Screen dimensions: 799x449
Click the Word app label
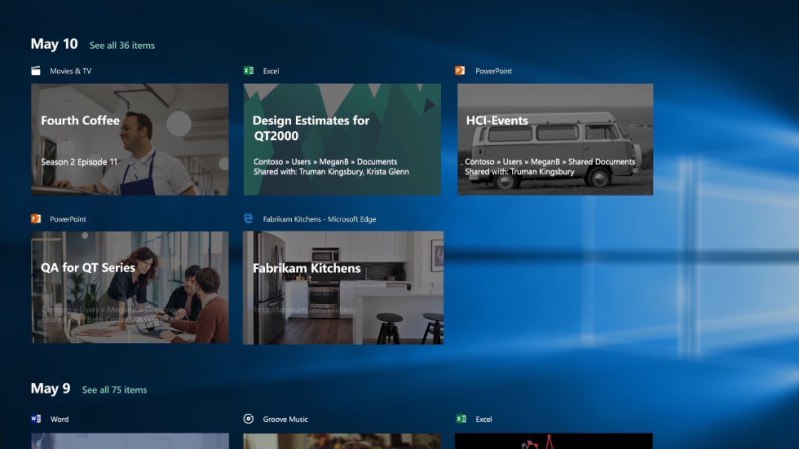(59, 419)
